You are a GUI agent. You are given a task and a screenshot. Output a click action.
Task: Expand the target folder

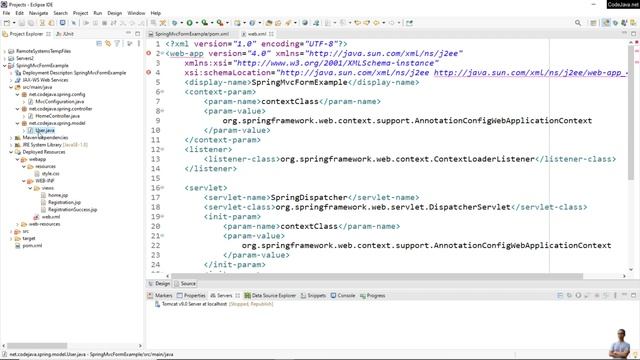(x=11, y=238)
